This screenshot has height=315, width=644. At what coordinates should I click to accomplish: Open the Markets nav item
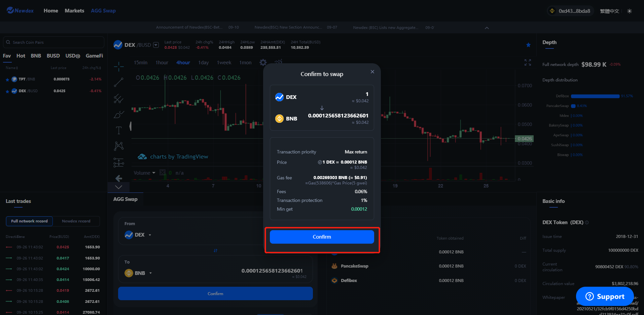click(x=74, y=11)
